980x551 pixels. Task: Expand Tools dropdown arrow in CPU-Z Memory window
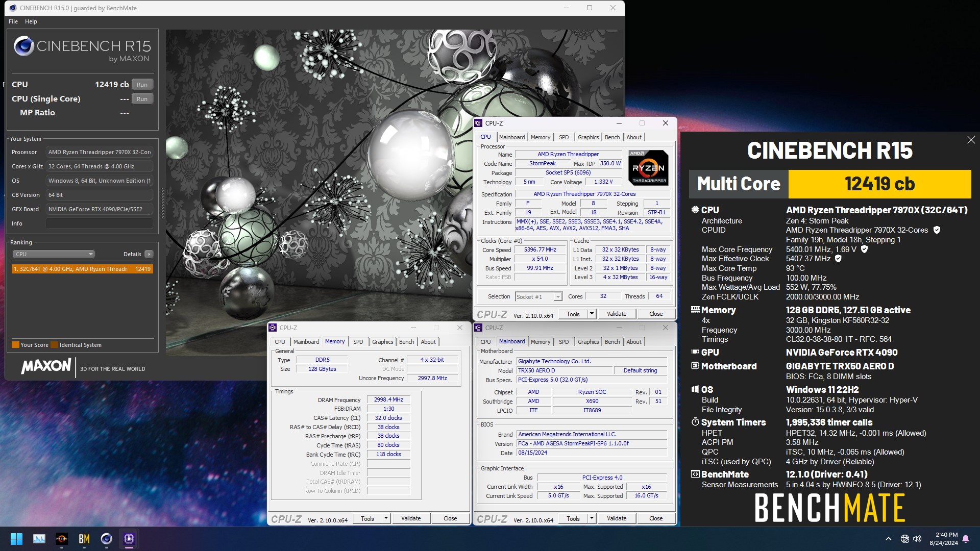(386, 518)
